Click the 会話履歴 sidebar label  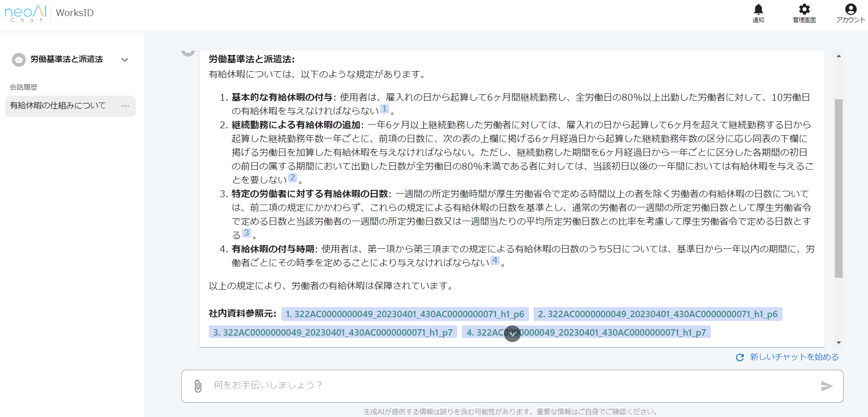23,87
